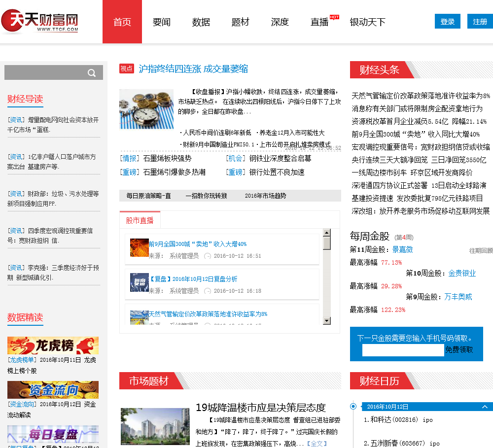Open 李克强：三季度经济好于预期 sidebar article
The height and width of the screenshot is (448, 493).
(53, 273)
